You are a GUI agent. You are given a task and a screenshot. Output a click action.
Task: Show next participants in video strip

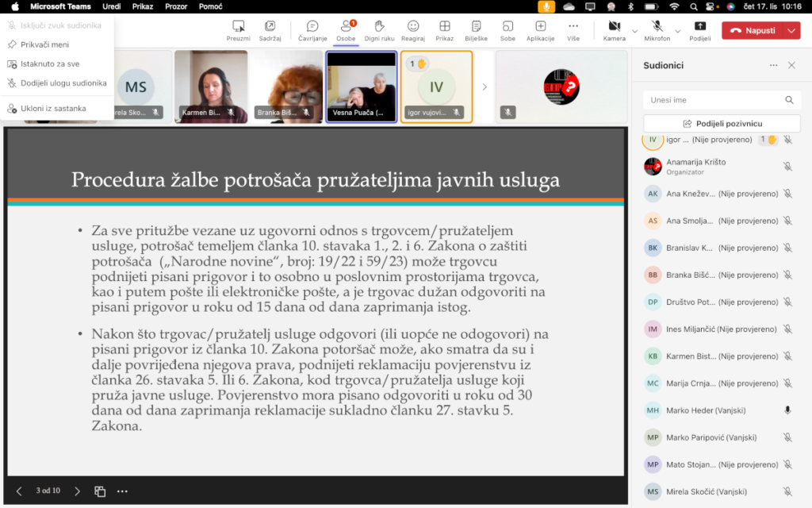485,87
